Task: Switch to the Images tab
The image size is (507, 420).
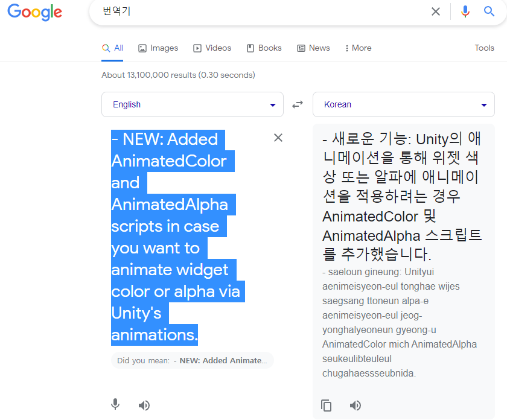Action: (158, 48)
